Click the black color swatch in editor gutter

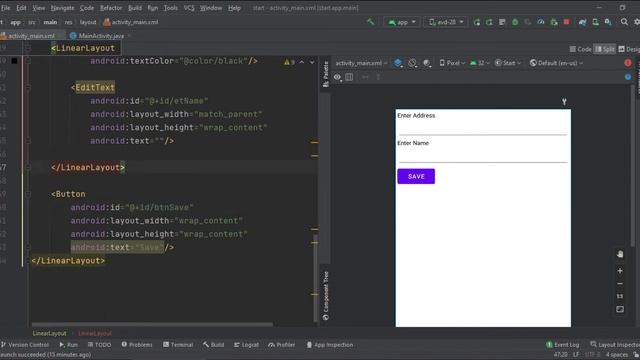click(15, 61)
